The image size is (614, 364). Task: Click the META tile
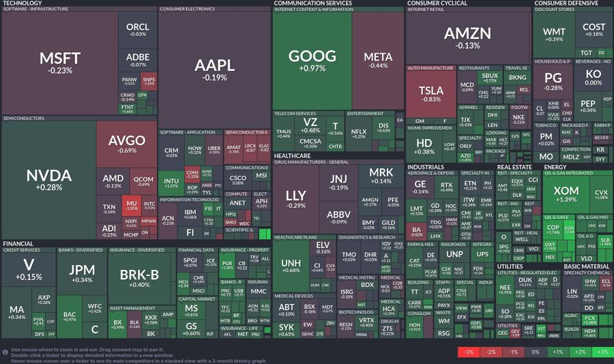(x=378, y=61)
